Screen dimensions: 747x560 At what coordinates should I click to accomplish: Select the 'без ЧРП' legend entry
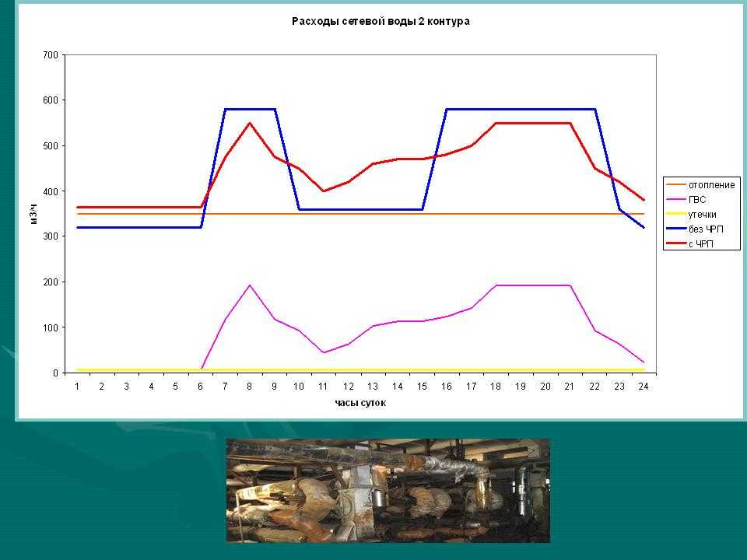(x=705, y=229)
